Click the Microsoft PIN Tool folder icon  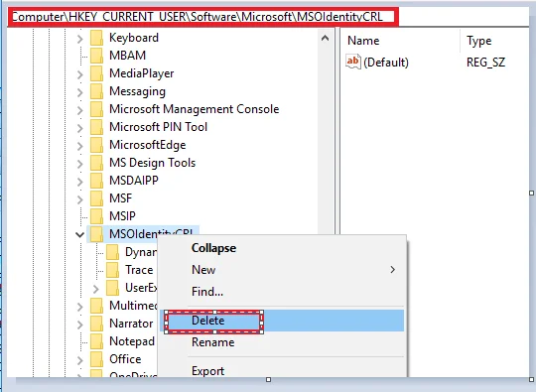(x=96, y=127)
